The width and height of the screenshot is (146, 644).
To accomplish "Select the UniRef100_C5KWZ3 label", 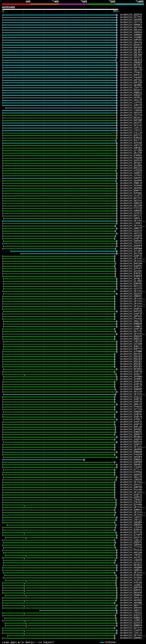I will point(131,500).
